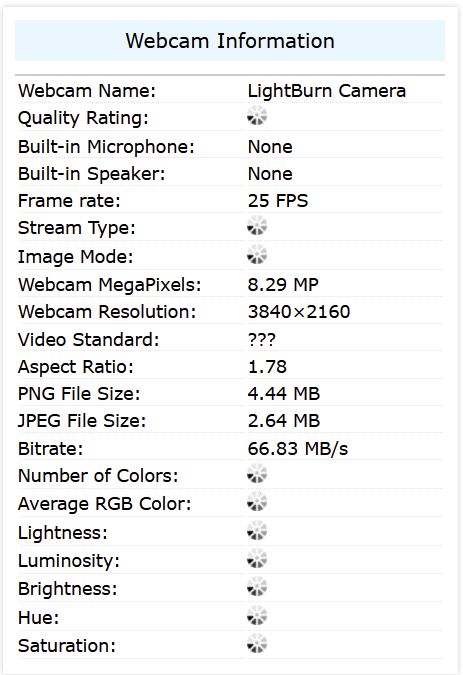This screenshot has height=675, width=463.
Task: Click the 1.78 aspect ratio value
Action: tap(267, 367)
